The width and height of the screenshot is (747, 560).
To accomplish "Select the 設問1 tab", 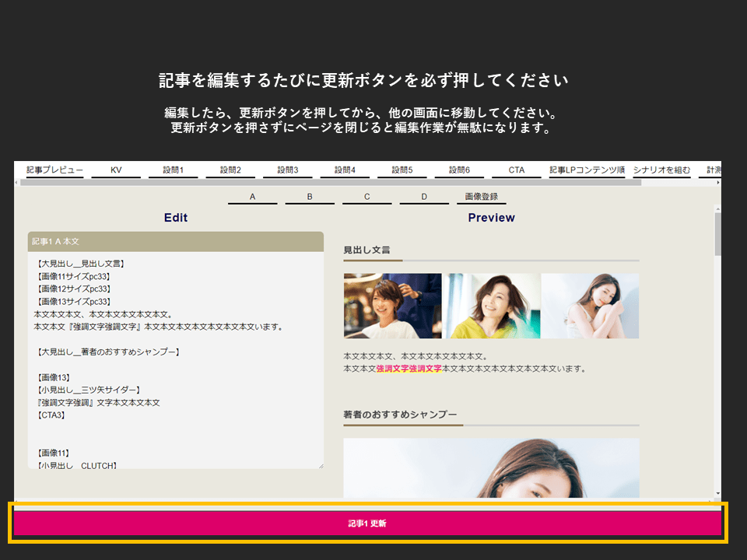I will coord(174,170).
